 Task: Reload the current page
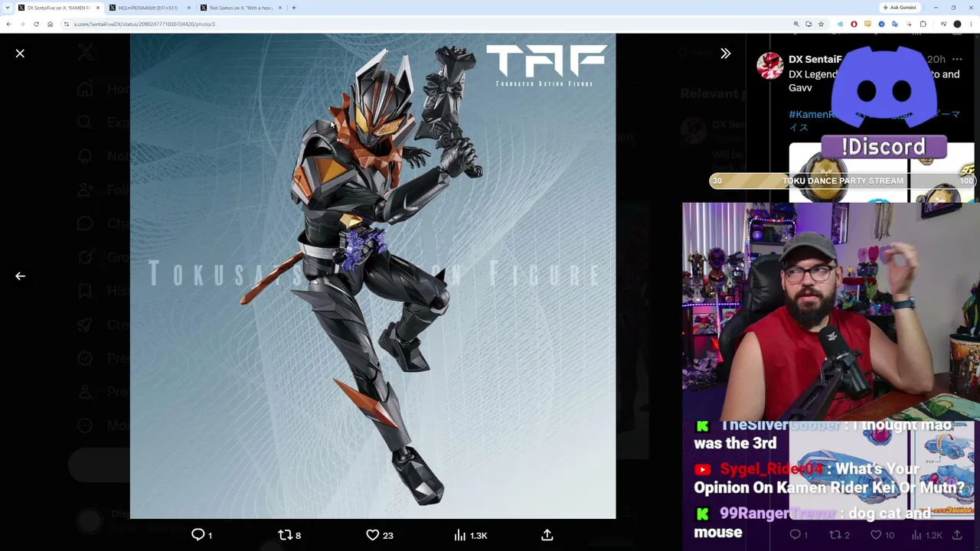[x=36, y=24]
